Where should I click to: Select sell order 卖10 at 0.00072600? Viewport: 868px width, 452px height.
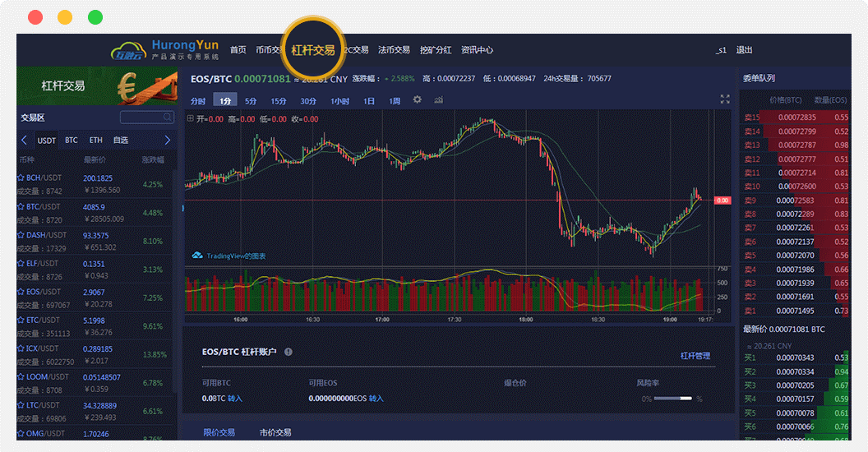pos(796,187)
